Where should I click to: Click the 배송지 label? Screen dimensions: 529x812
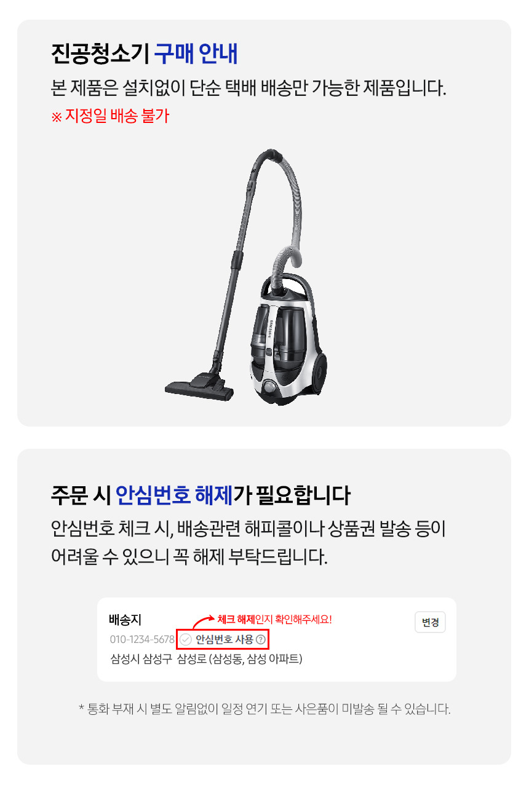[125, 620]
